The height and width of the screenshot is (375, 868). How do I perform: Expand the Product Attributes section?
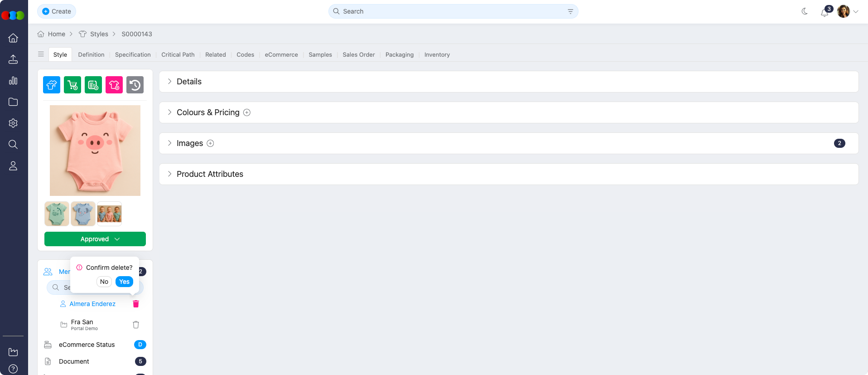coord(210,174)
